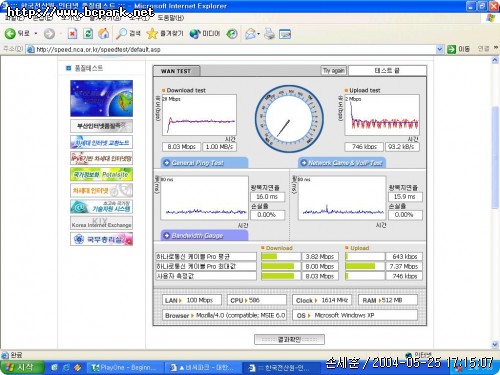Expand the Bandwidth Gauge section
The height and width of the screenshot is (375, 500).
pos(205,236)
